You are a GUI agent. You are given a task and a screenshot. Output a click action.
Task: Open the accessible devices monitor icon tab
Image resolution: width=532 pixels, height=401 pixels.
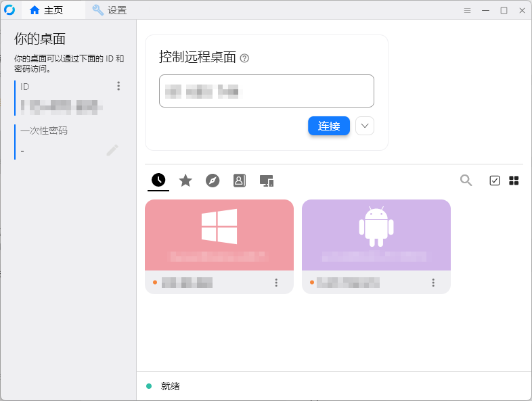coord(267,181)
